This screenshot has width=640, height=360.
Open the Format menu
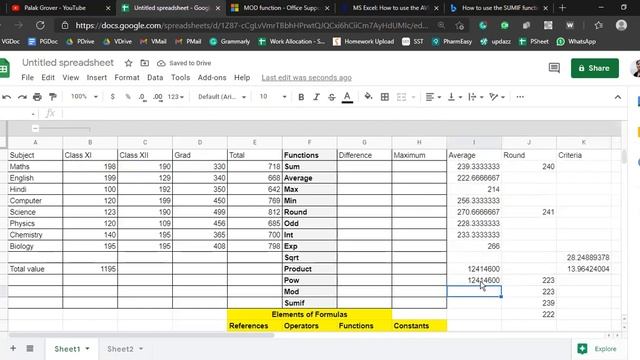click(127, 77)
